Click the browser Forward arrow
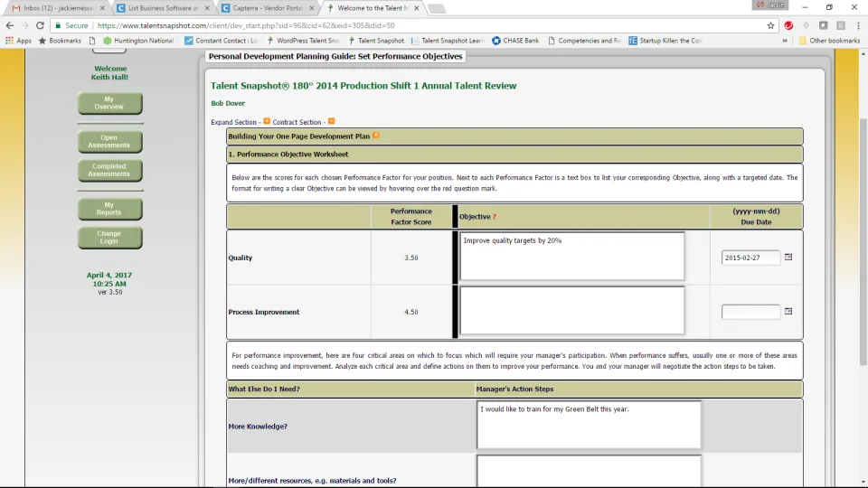Screen dimensions: 868x488 click(25, 25)
